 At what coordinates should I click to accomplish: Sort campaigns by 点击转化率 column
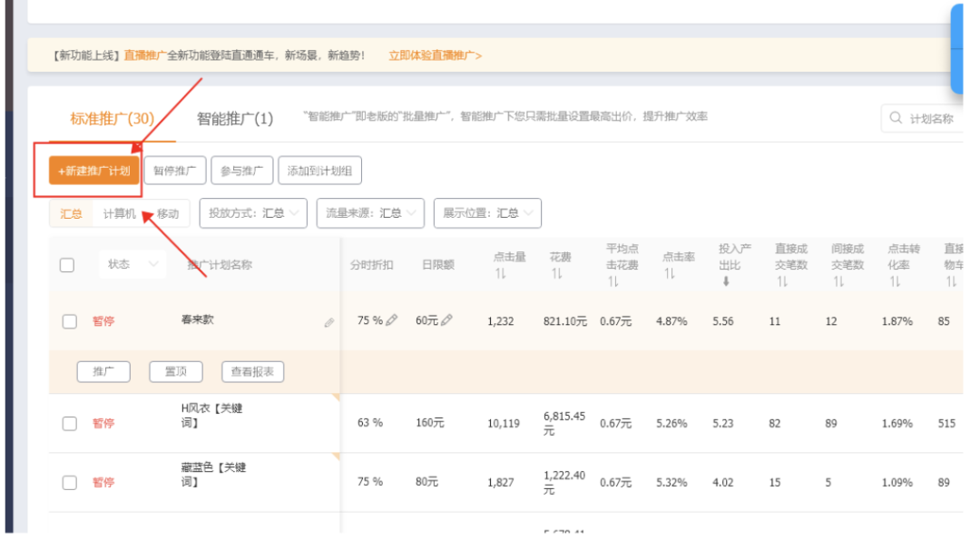[x=897, y=272]
